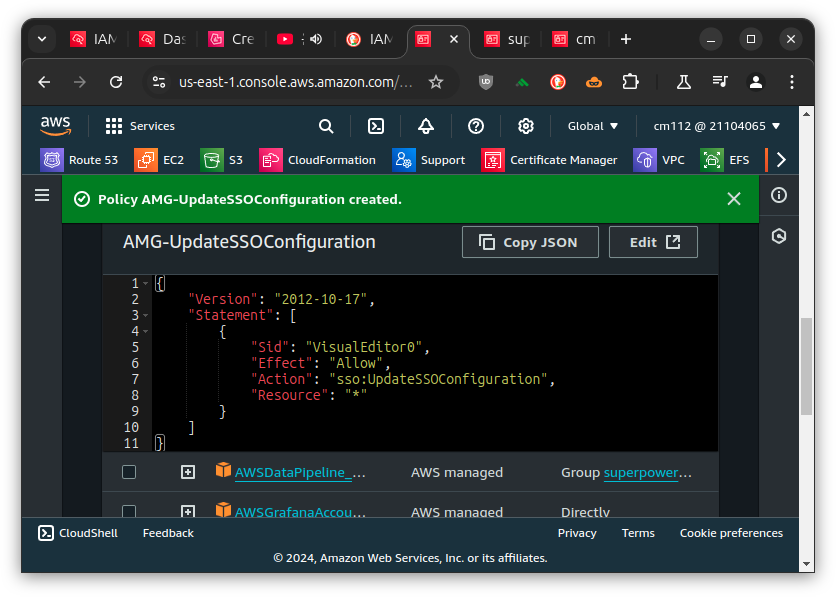Open the side navigation hamburger menu
836x597 pixels.
pyautogui.click(x=42, y=196)
